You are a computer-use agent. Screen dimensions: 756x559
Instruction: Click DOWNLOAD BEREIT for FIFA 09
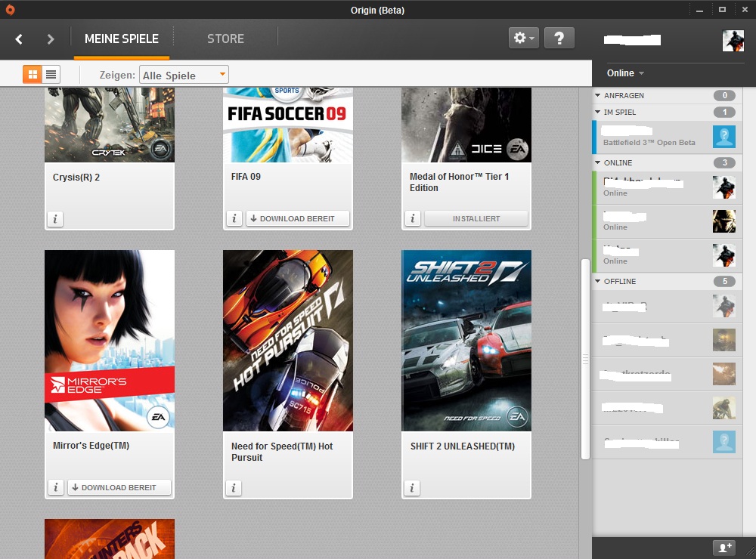(x=297, y=218)
